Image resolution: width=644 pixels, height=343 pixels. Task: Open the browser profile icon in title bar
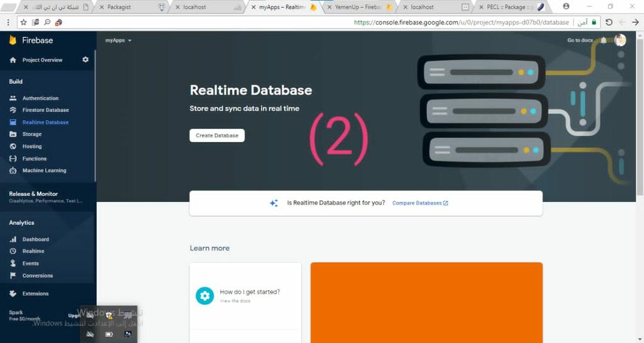[x=566, y=6]
